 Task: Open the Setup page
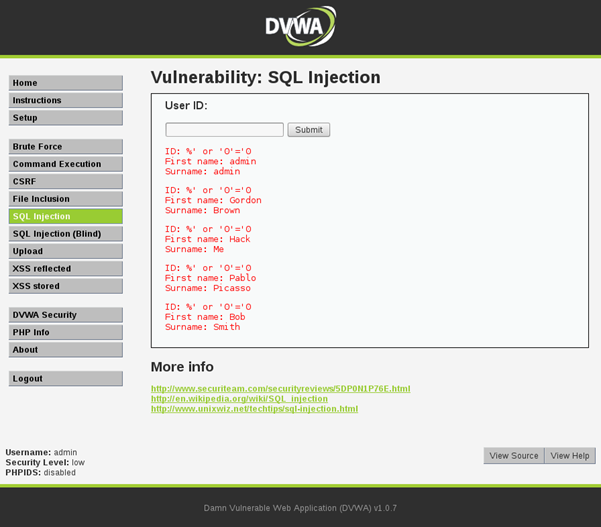click(x=66, y=118)
